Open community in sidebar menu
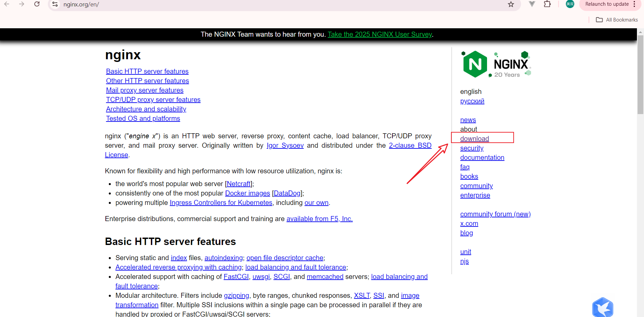Image resolution: width=644 pixels, height=317 pixels. [477, 186]
